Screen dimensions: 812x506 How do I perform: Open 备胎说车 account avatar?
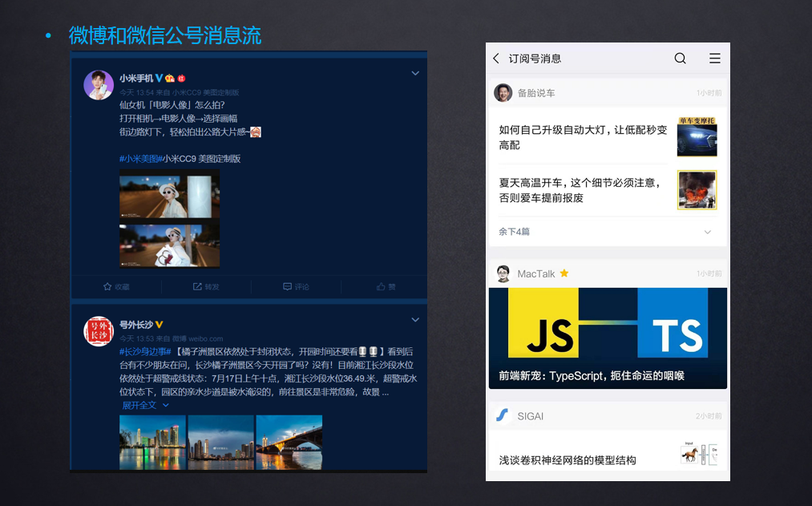pyautogui.click(x=503, y=93)
